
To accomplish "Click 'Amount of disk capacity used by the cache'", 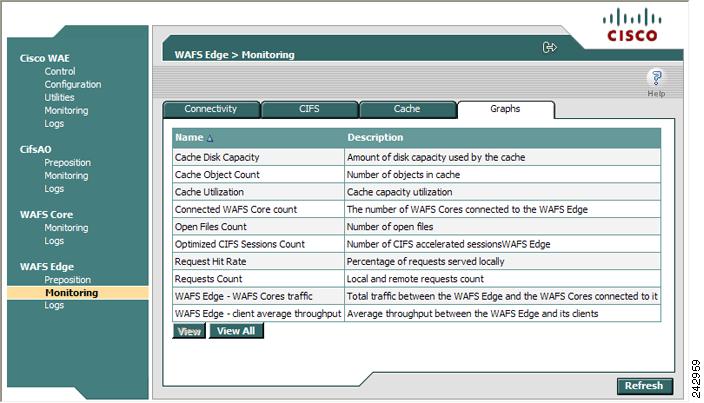I will click(x=436, y=158).
